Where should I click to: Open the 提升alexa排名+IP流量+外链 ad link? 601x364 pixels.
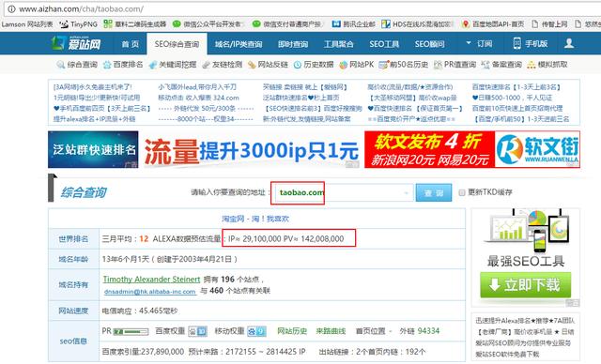click(x=94, y=119)
